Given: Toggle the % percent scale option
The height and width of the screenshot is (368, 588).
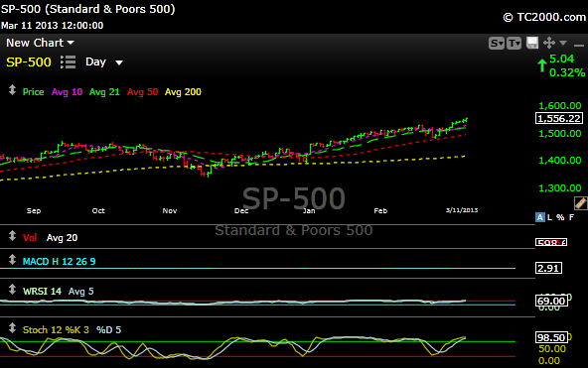Looking at the screenshot, I should [x=560, y=217].
